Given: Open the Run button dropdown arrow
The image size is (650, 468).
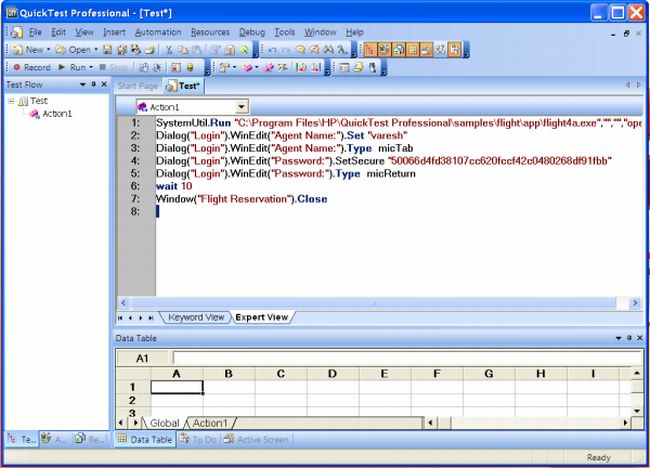Looking at the screenshot, I should click(x=91, y=67).
